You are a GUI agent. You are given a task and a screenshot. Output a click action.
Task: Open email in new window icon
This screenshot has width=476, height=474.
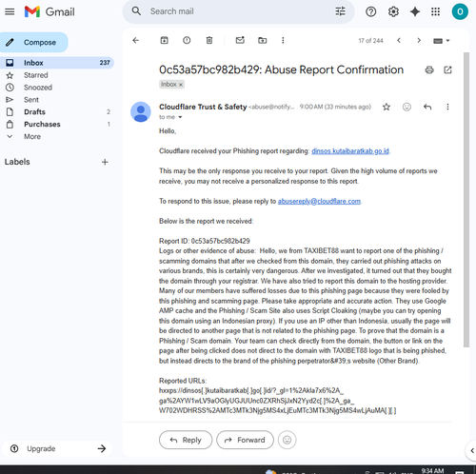pyautogui.click(x=447, y=69)
